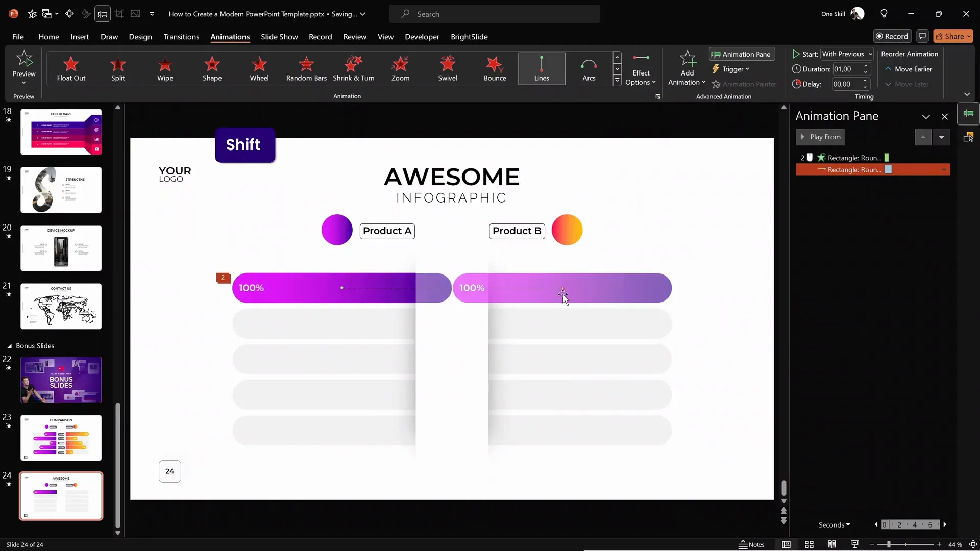Screen dimensions: 980x551
Task: Open the Add Animation gallery
Action: pyautogui.click(x=687, y=68)
